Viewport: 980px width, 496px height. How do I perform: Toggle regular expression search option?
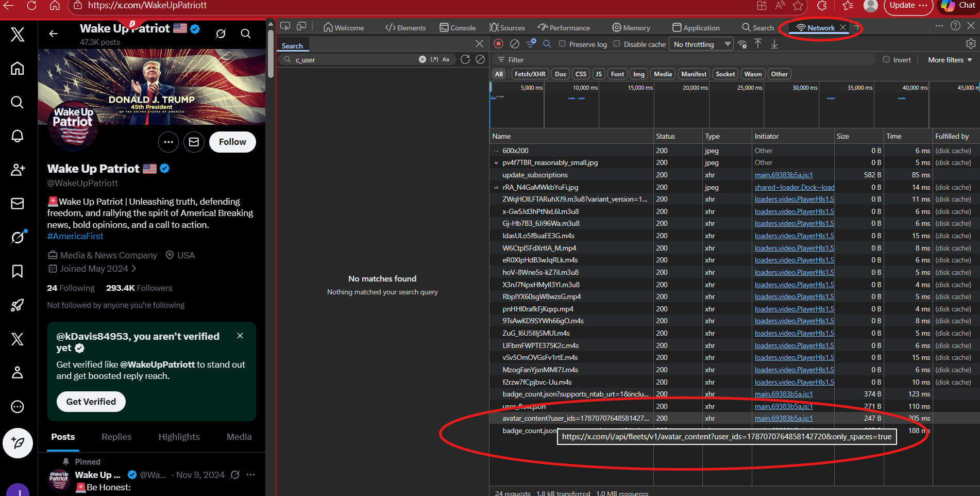pyautogui.click(x=434, y=59)
